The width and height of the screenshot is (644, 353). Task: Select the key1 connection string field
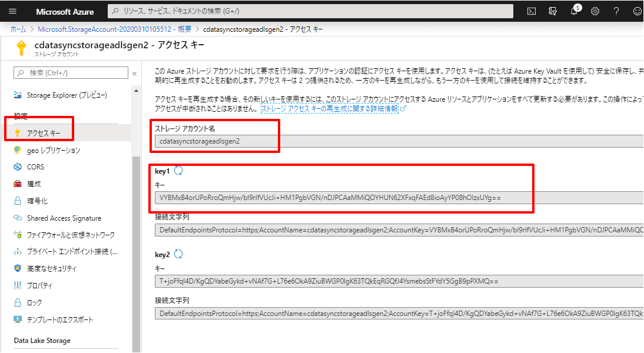click(399, 230)
